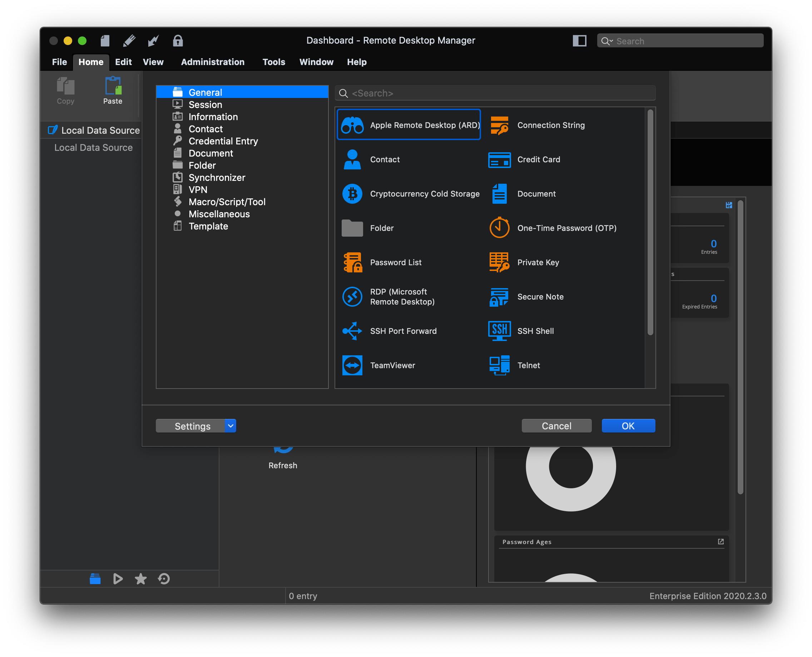Click the title bar Search field
This screenshot has height=657, width=812.
[680, 41]
